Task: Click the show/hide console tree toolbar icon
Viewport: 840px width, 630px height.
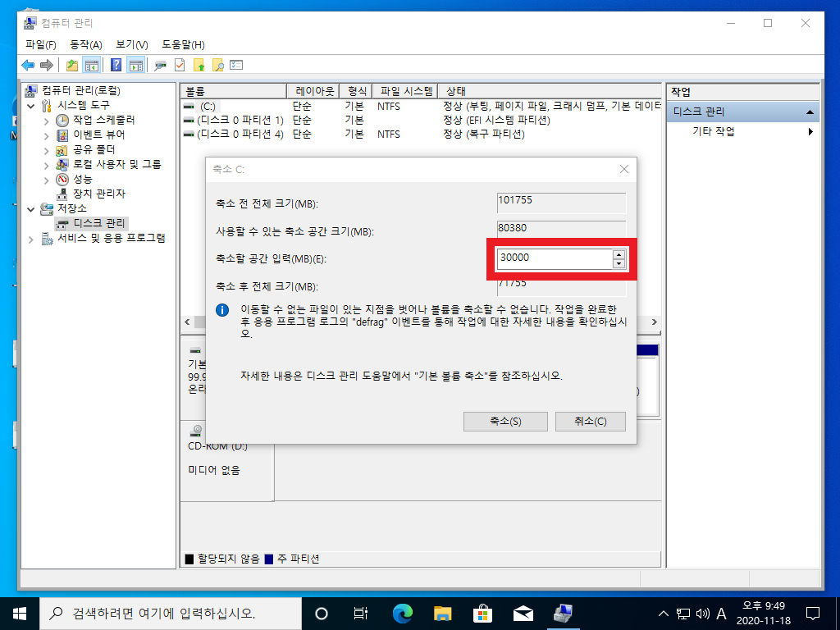Action: tap(92, 65)
